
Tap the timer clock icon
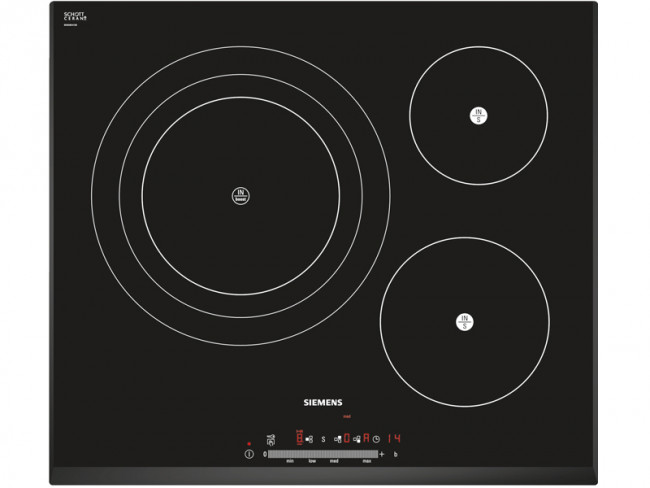pyautogui.click(x=376, y=439)
